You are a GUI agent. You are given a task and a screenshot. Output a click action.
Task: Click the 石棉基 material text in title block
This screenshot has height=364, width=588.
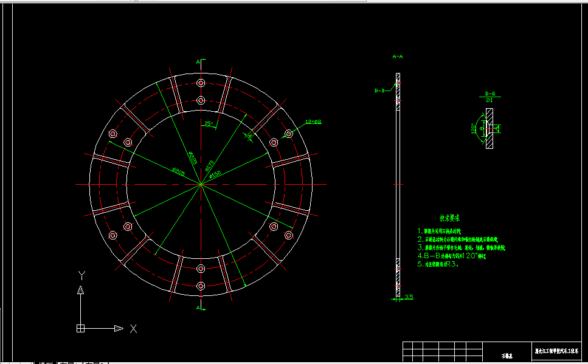507,355
